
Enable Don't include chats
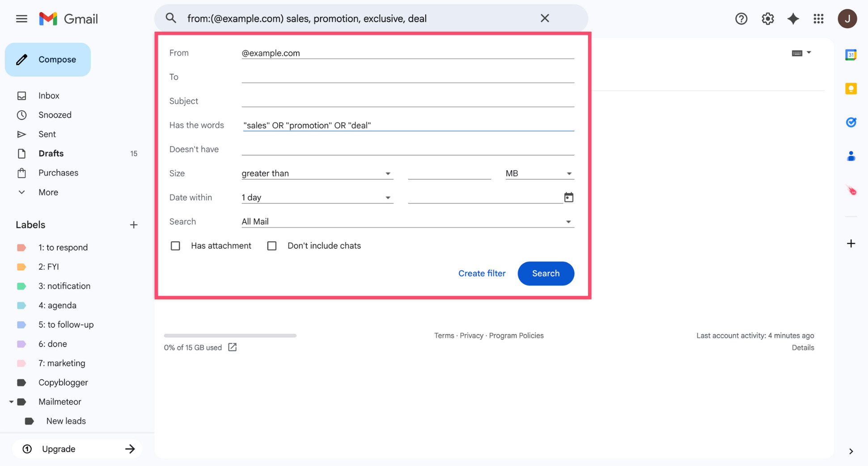coord(271,245)
